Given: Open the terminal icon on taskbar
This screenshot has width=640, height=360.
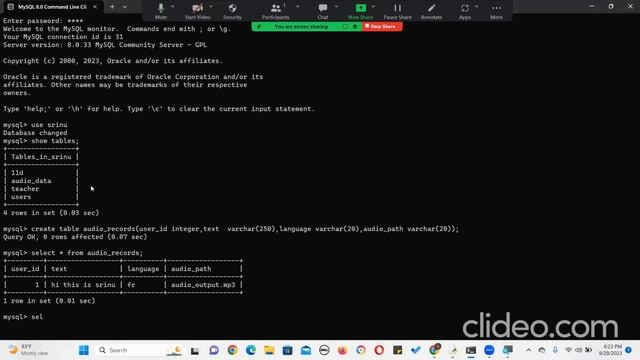Looking at the screenshot, I should point(471,350).
